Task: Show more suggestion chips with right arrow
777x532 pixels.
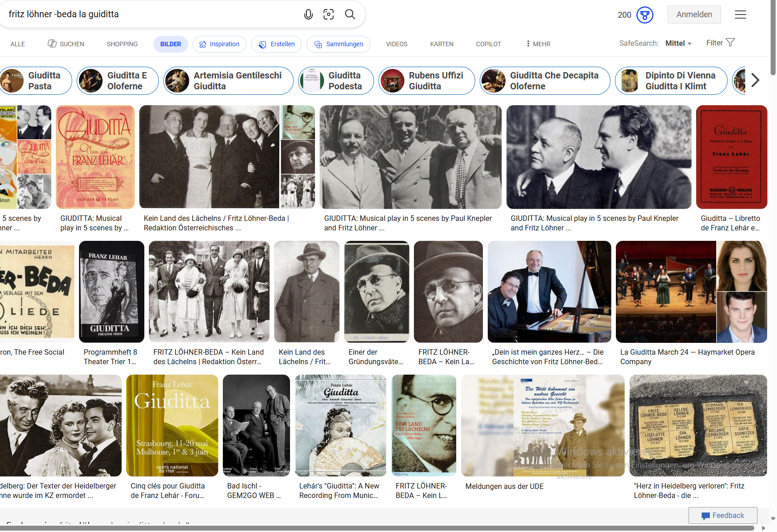Action: coord(755,80)
